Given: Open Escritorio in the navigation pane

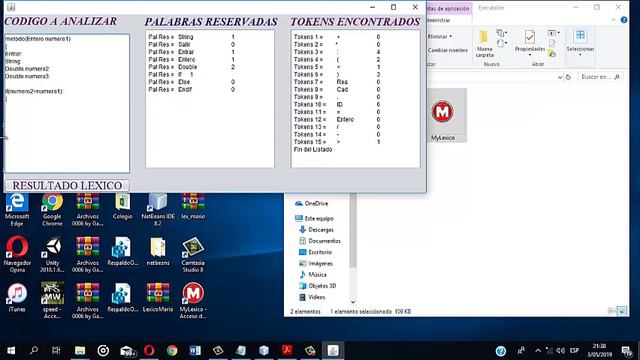Looking at the screenshot, I should pos(315,252).
